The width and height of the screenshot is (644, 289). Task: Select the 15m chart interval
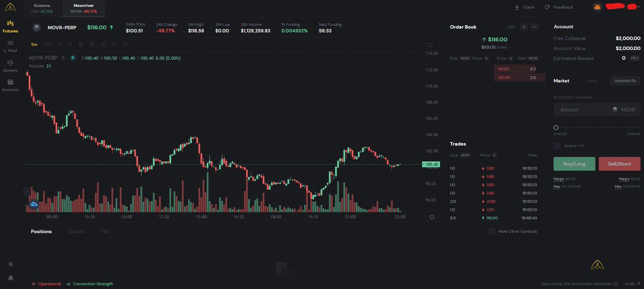point(47,45)
